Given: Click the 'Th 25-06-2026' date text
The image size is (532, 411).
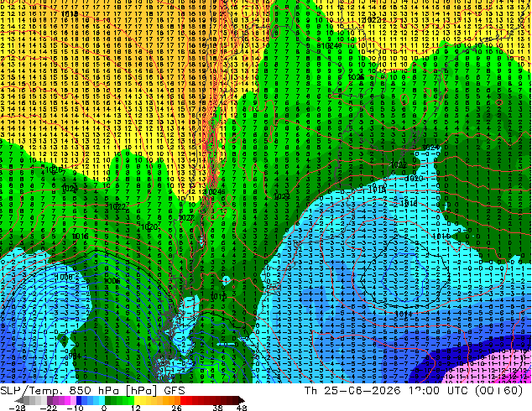Looking at the screenshot, I should (352, 391).
